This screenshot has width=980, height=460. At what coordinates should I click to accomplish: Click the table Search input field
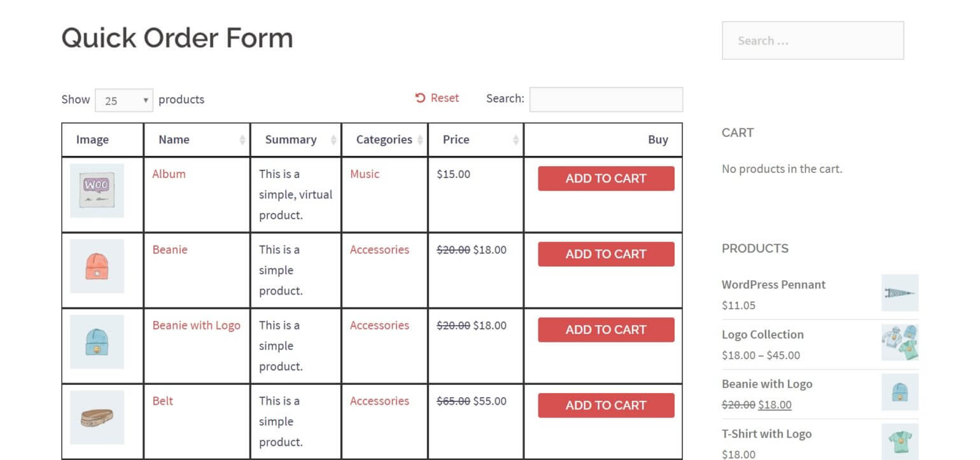pyautogui.click(x=606, y=99)
